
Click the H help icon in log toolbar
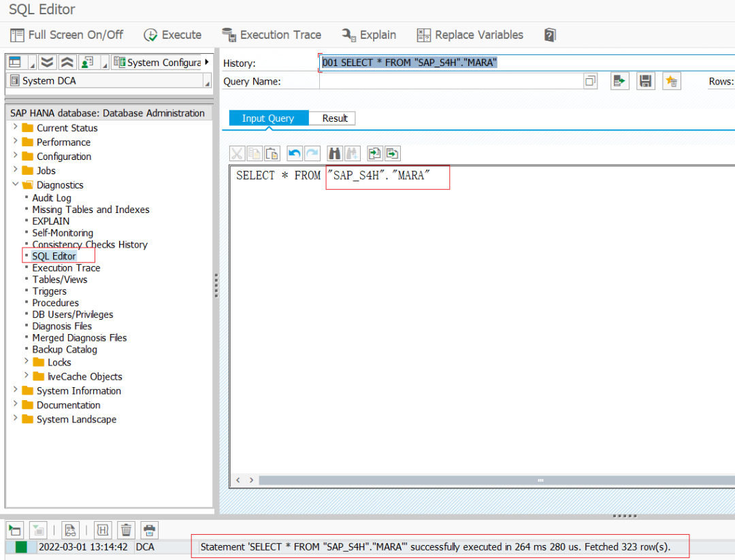(103, 531)
